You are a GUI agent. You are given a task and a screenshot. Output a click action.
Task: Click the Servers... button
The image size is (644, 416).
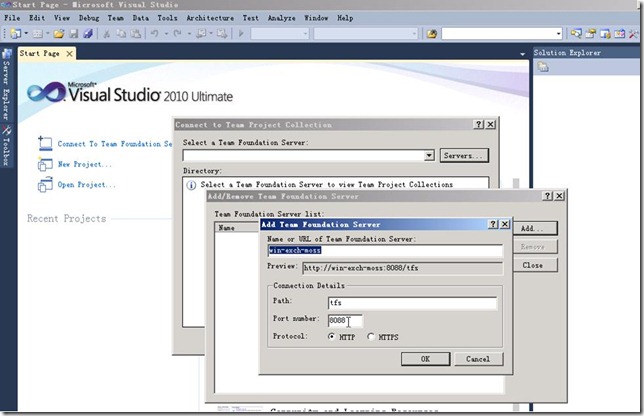click(x=464, y=155)
